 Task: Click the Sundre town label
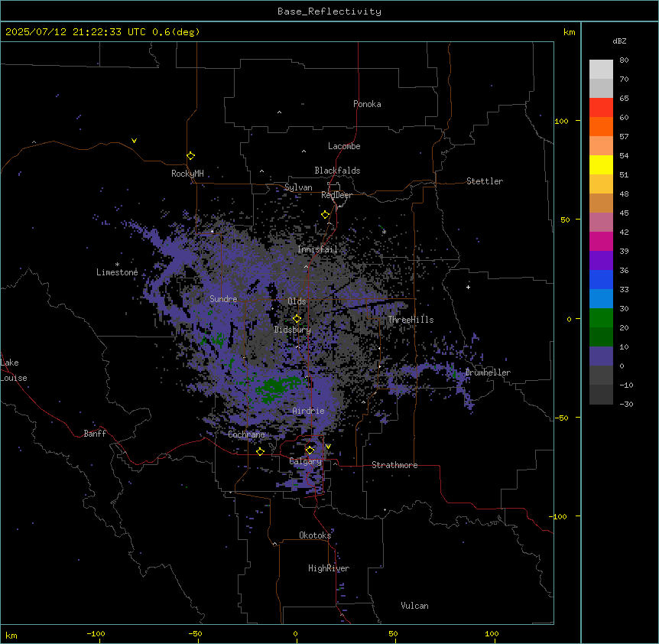223,299
